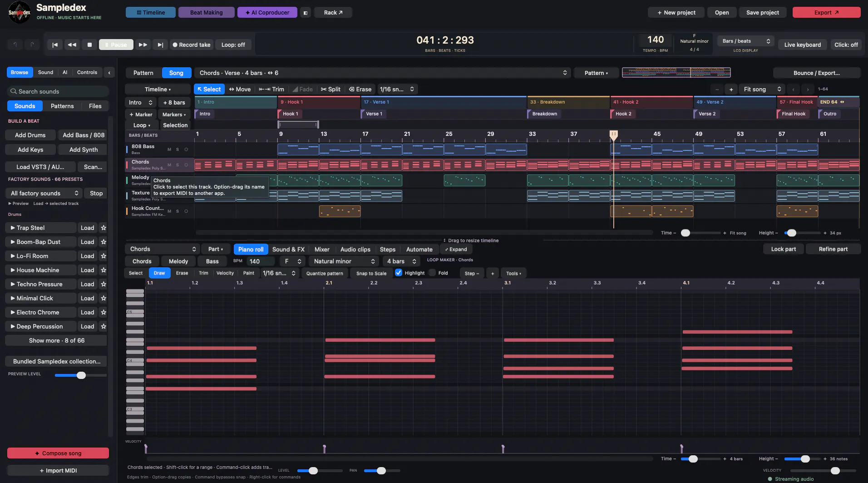Image resolution: width=868 pixels, height=483 pixels.
Task: Stop playback with the square stop icon
Action: (89, 45)
